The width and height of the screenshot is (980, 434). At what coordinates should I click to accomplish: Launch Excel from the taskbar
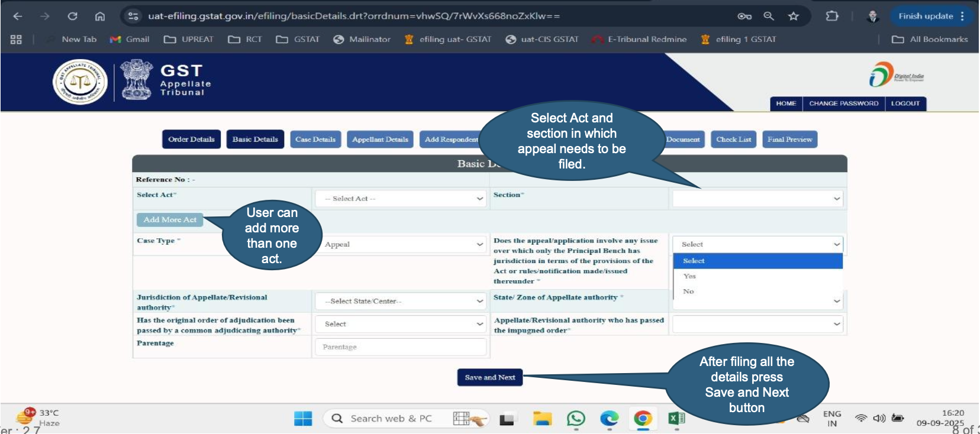(x=676, y=419)
